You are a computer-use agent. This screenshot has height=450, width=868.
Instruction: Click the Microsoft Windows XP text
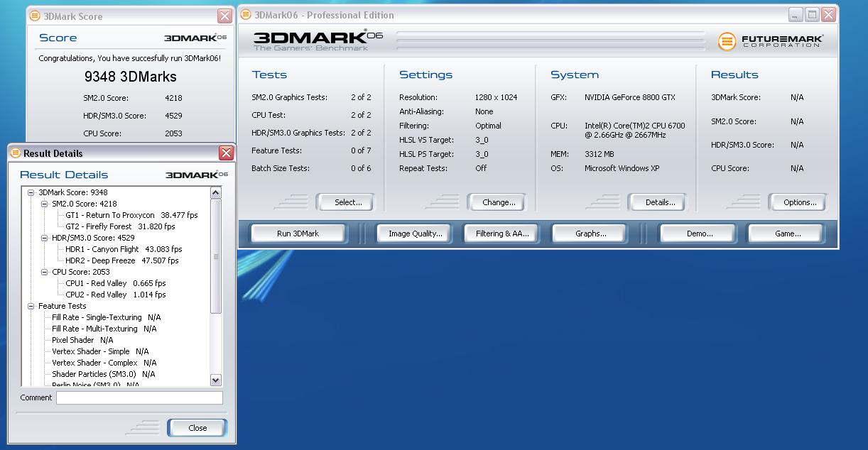click(x=622, y=168)
